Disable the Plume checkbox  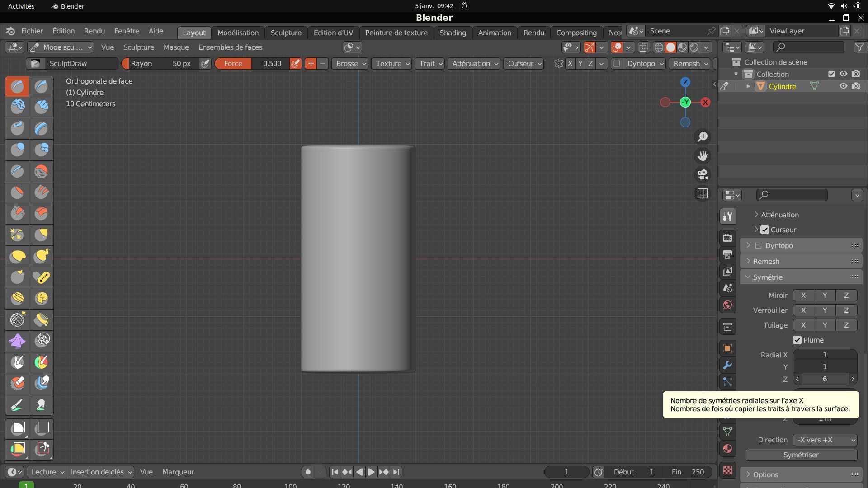pos(797,340)
